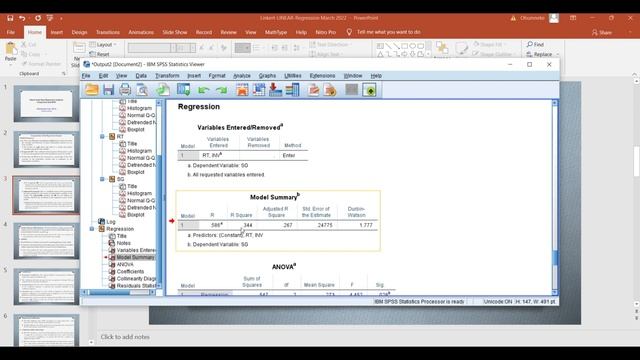Screen dimensions: 640x360
Task: Click the SPSS Print icon
Action: (125, 90)
